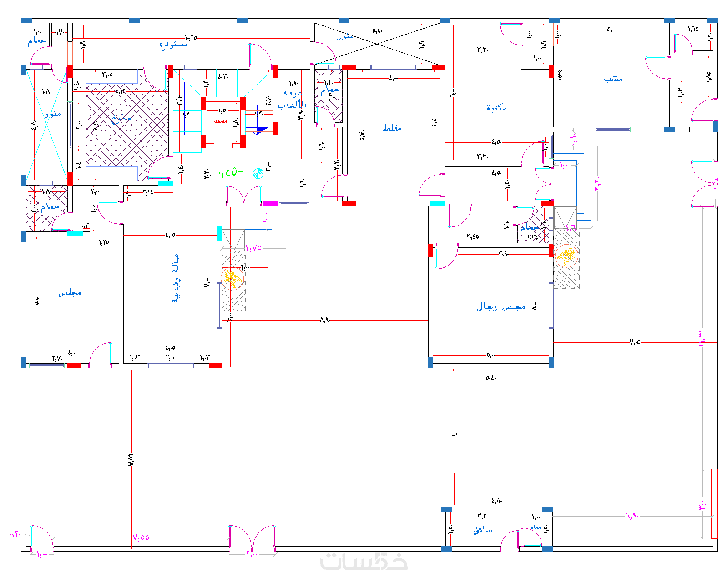Viewport: 728px width, 582px height.
Task: Select the magenta ٧,٥٥ dimension text
Action: point(141,537)
